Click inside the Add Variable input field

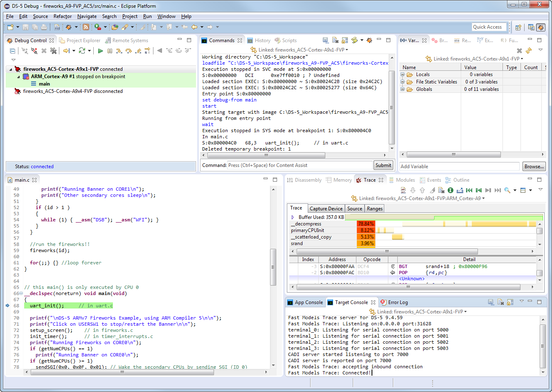(x=458, y=166)
